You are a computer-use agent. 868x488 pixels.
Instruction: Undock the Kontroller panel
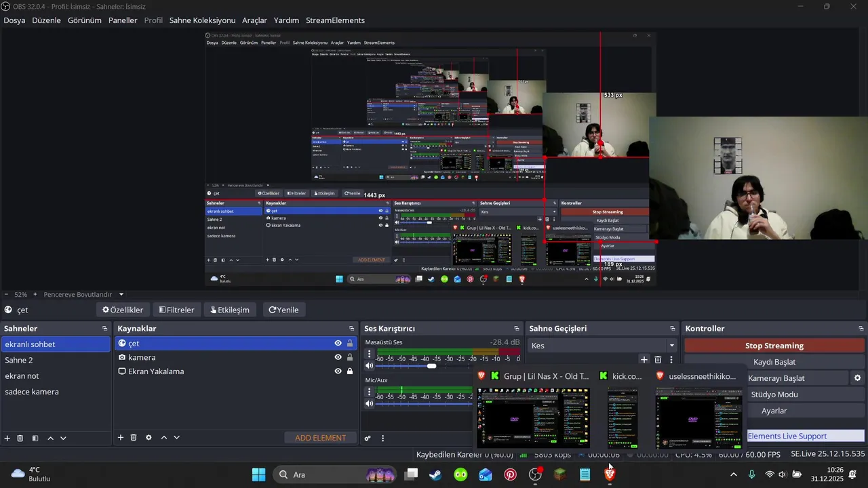861,329
